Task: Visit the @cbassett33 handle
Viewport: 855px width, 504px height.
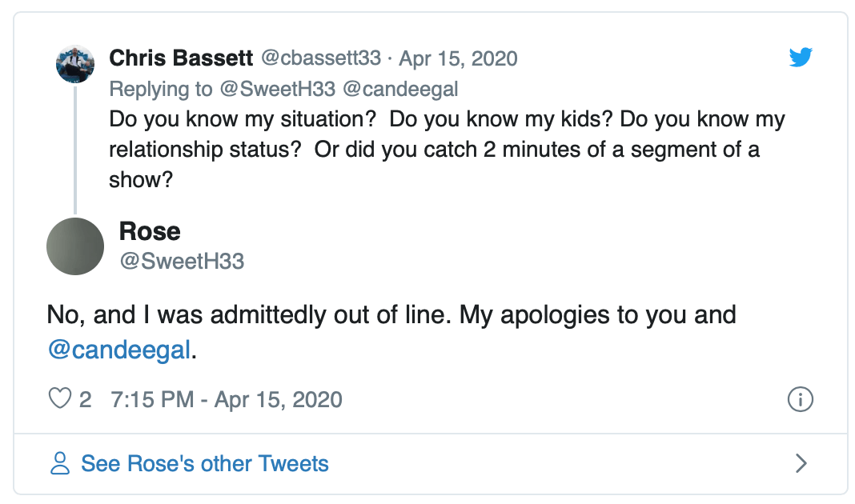Action: 321,58
